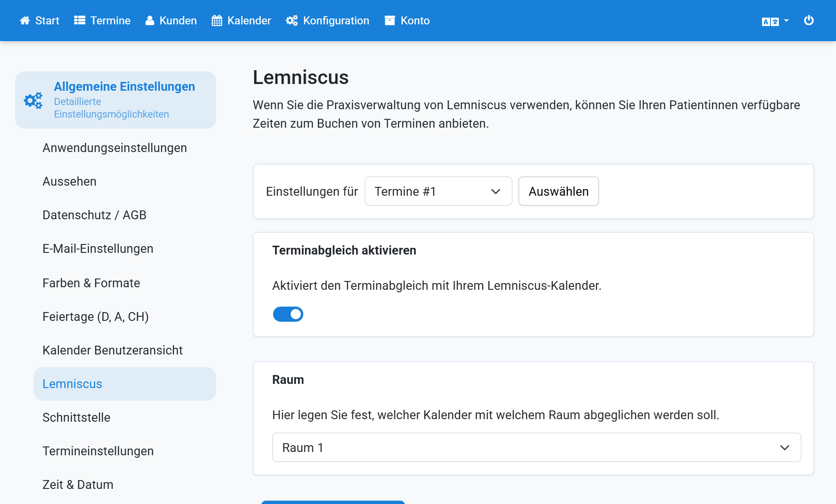This screenshot has height=504, width=836.
Task: Open Zeit & Datum in sidebar
Action: pos(78,485)
